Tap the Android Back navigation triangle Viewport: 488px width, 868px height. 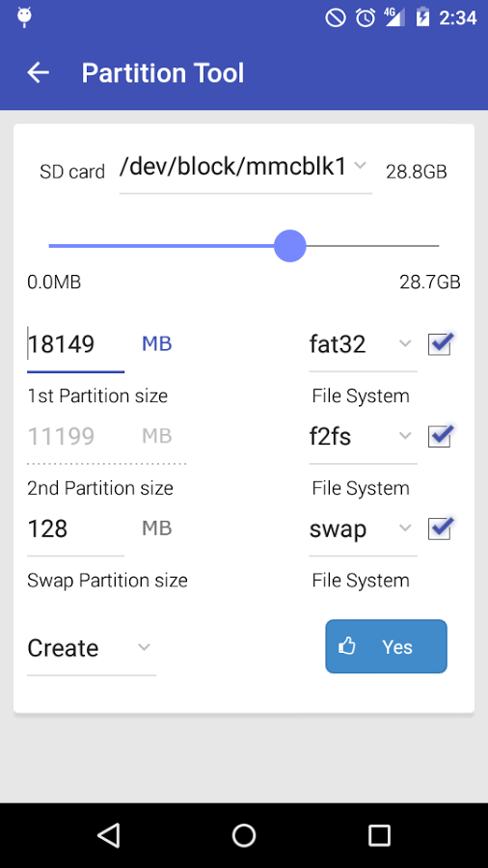(x=108, y=835)
